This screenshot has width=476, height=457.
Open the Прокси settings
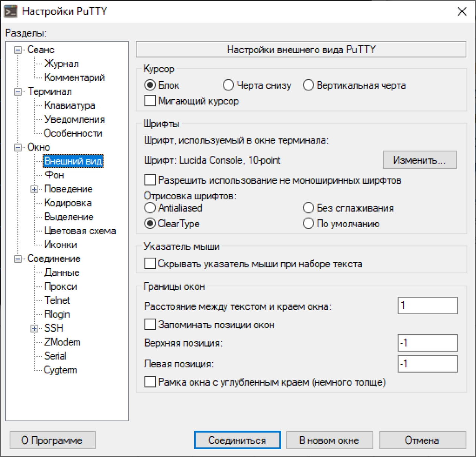[x=61, y=286]
